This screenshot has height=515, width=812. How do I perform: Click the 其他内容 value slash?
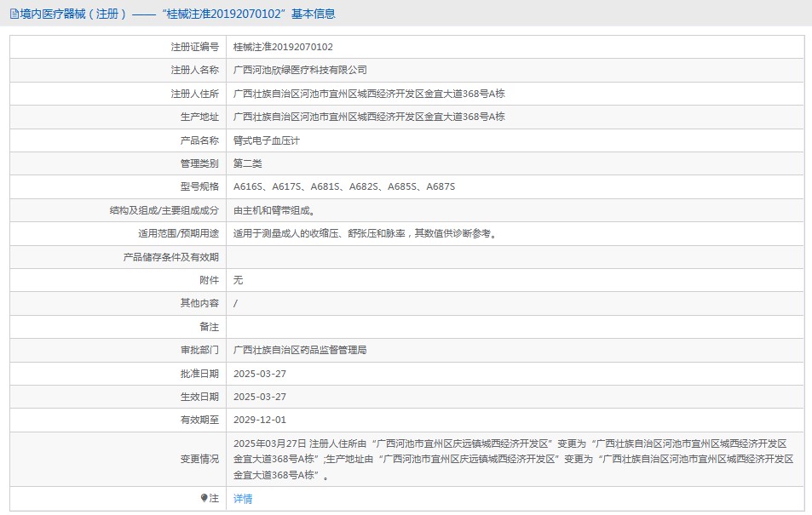tap(236, 303)
